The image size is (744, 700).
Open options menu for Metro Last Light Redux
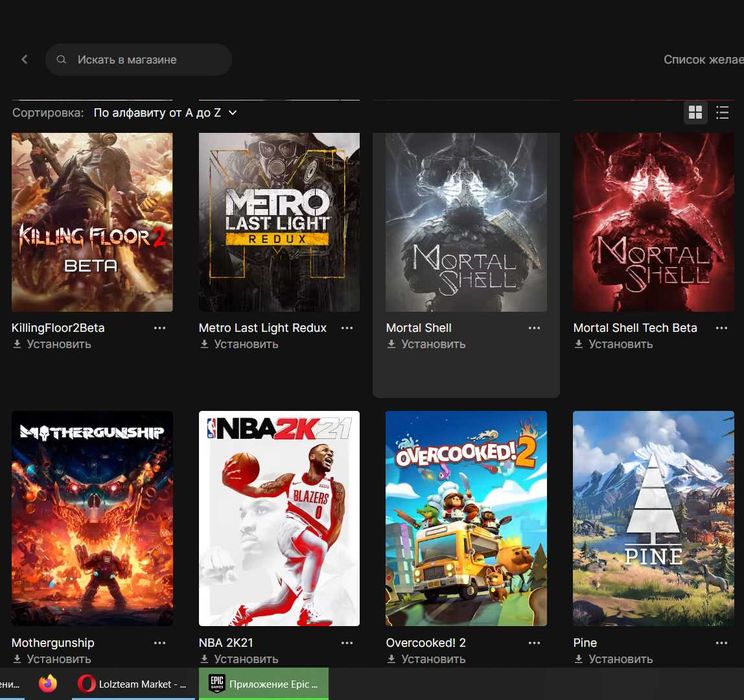pyautogui.click(x=347, y=328)
